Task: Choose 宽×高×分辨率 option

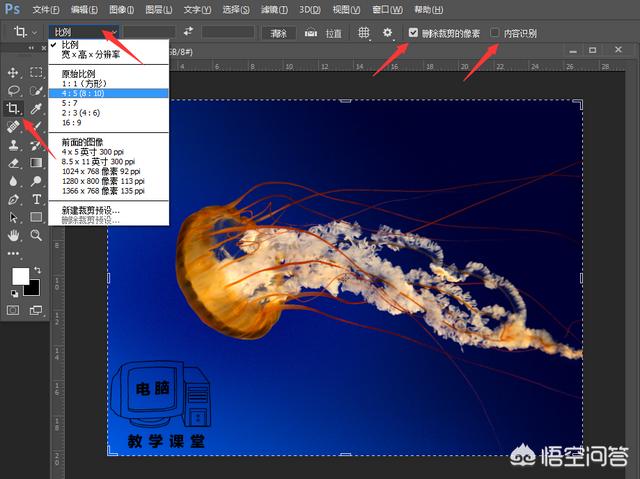Action: (109, 54)
